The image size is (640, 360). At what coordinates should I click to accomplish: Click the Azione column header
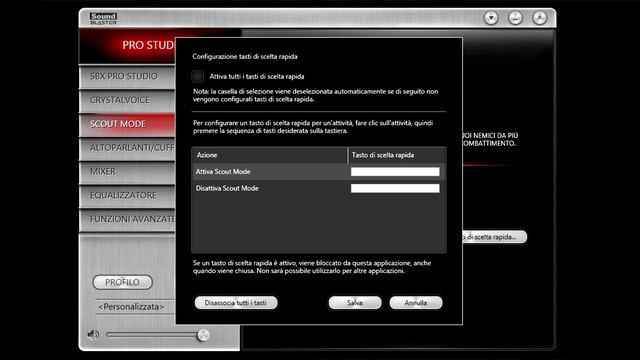click(x=269, y=155)
